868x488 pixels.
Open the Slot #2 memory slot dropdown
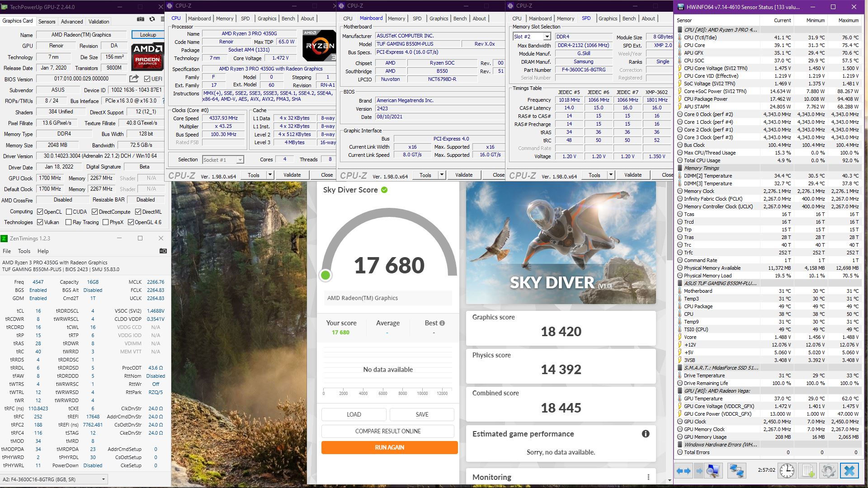click(x=547, y=37)
